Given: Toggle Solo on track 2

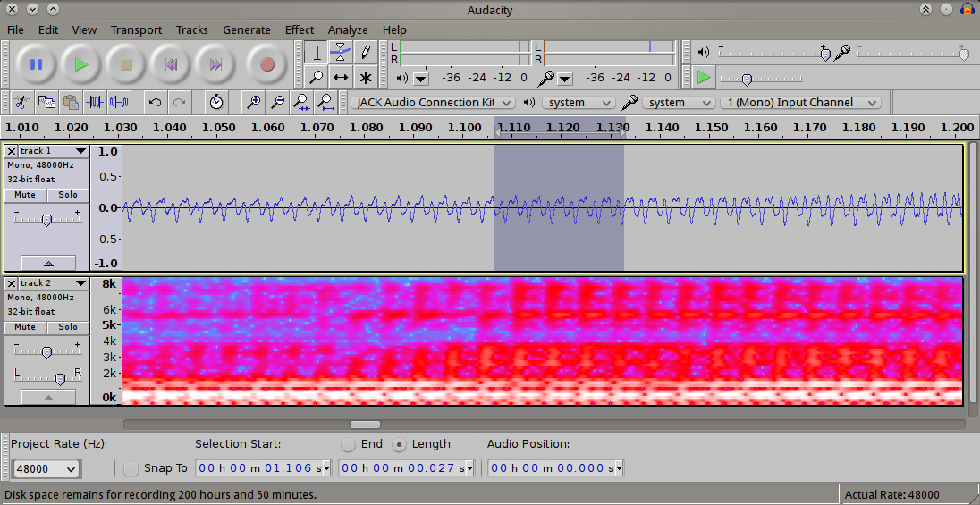Looking at the screenshot, I should point(67,327).
